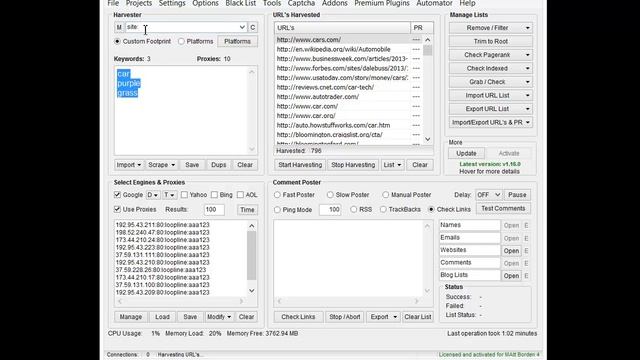Open the Google T dropdown
This screenshot has height=360, width=640.
pos(169,195)
